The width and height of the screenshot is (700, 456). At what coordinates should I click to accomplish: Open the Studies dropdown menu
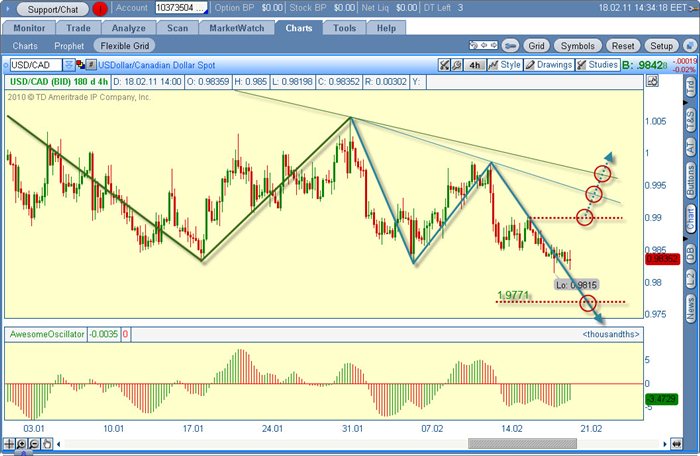click(597, 65)
